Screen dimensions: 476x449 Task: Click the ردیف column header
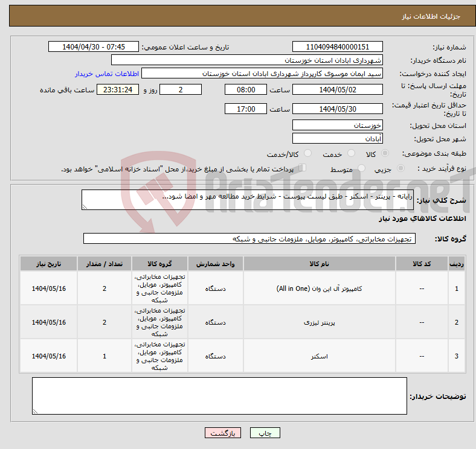(456, 264)
